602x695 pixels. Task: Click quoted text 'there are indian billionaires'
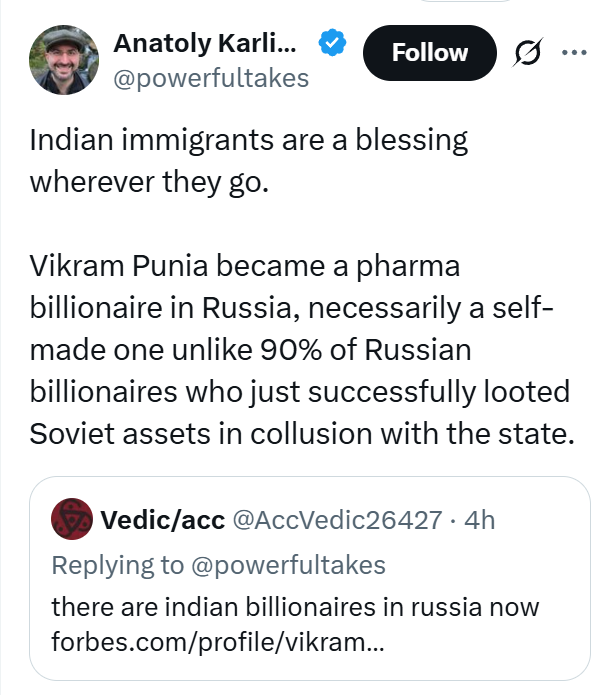click(x=294, y=606)
